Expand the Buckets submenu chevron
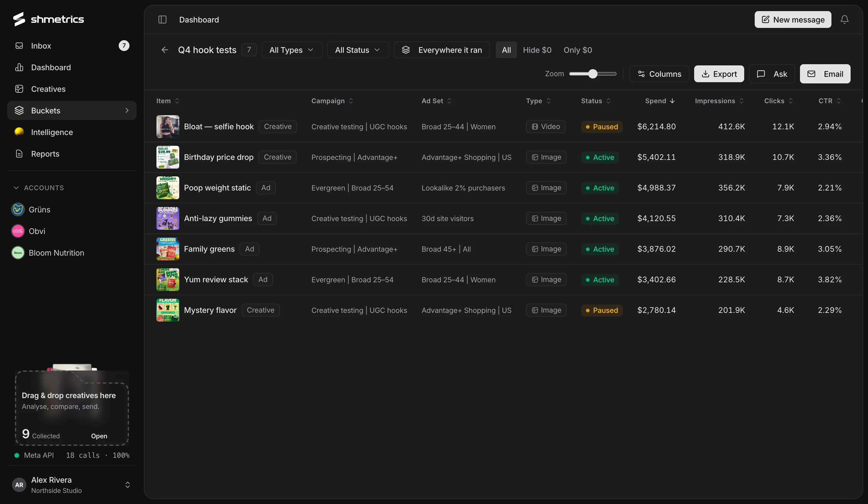Image resolution: width=868 pixels, height=504 pixels. pyautogui.click(x=127, y=111)
